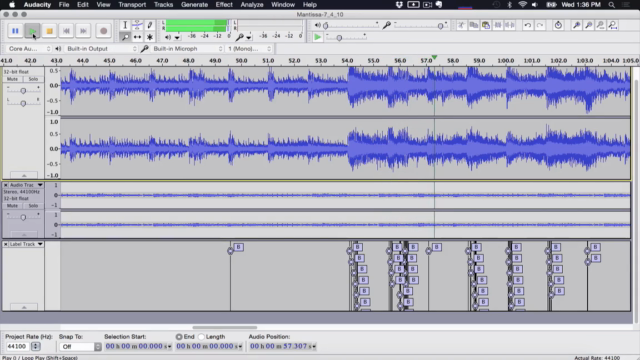Close the Audio Track with its X
This screenshot has width=640, height=360.
coord(6,185)
